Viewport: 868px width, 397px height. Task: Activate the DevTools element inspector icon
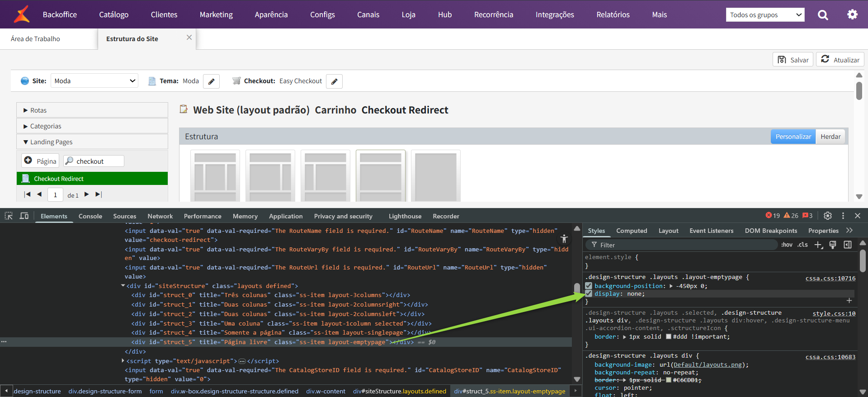pos(9,216)
